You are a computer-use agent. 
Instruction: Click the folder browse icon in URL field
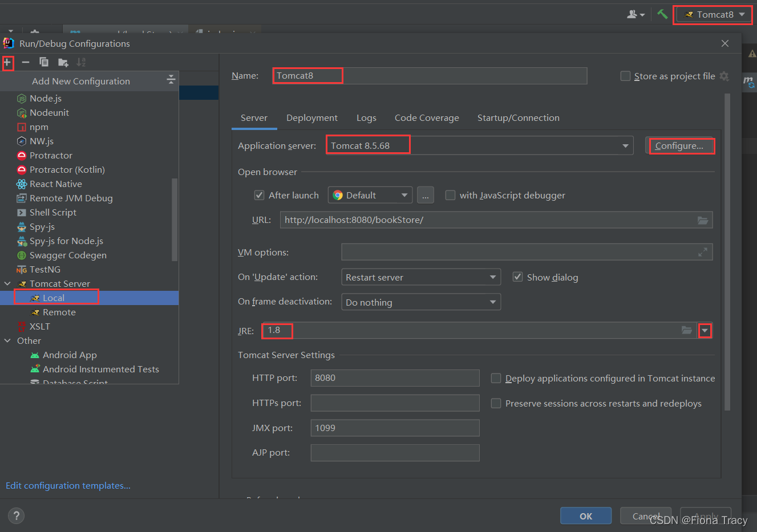pos(703,220)
